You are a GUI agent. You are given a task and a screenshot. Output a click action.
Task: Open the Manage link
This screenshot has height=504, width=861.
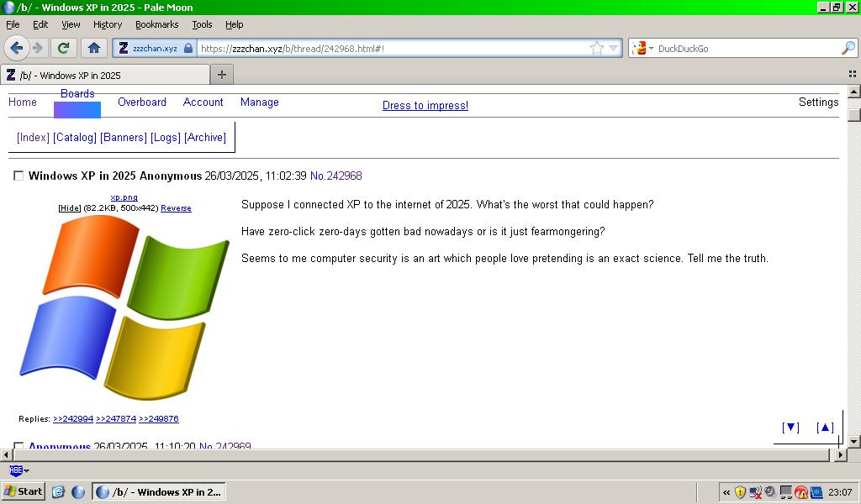pos(260,102)
